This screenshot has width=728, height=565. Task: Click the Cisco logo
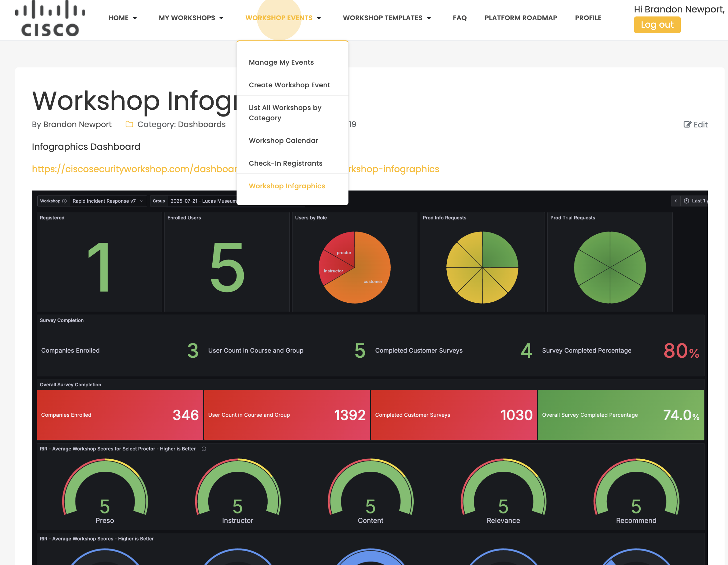(50, 18)
